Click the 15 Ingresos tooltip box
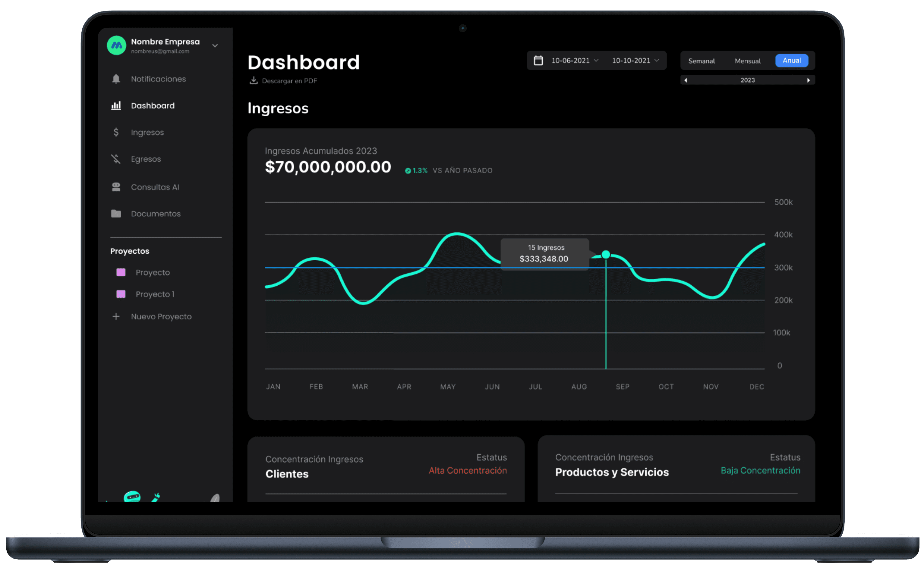The image size is (924, 571). tap(544, 253)
